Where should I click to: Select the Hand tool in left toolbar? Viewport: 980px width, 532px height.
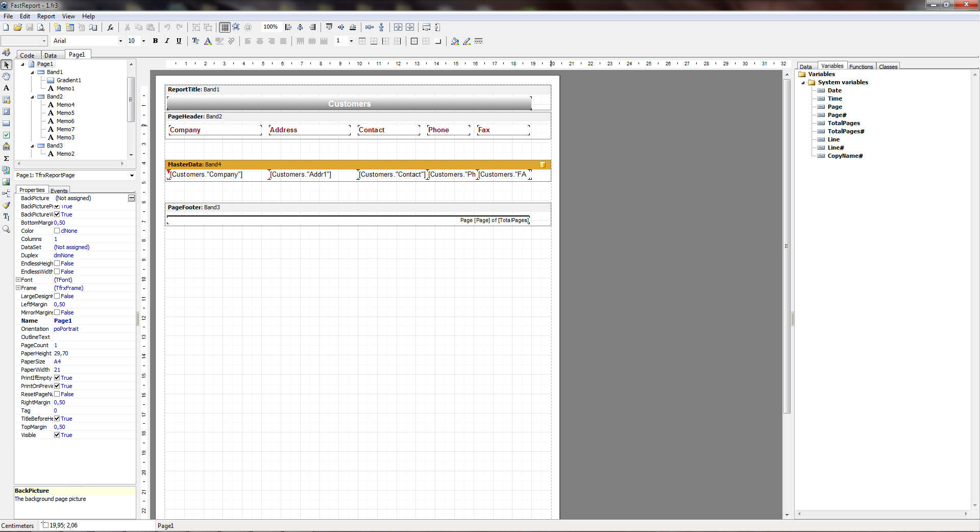point(7,77)
